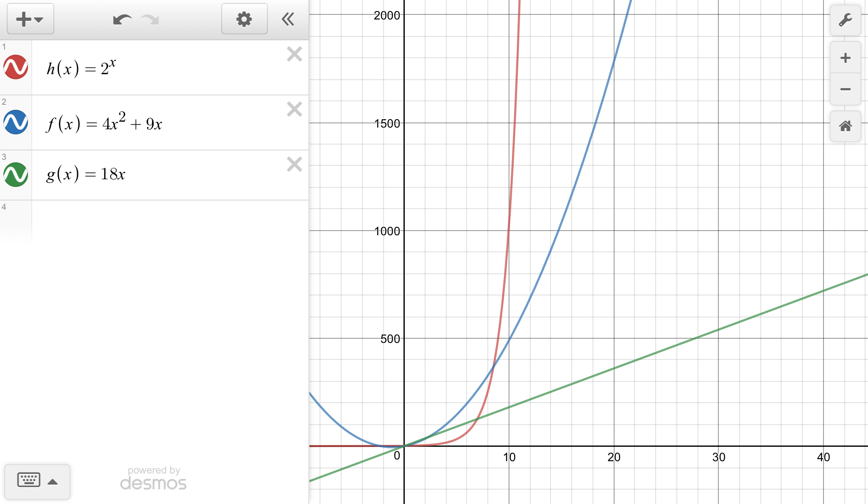Collapse the expression list panel
868x504 pixels.
[288, 19]
